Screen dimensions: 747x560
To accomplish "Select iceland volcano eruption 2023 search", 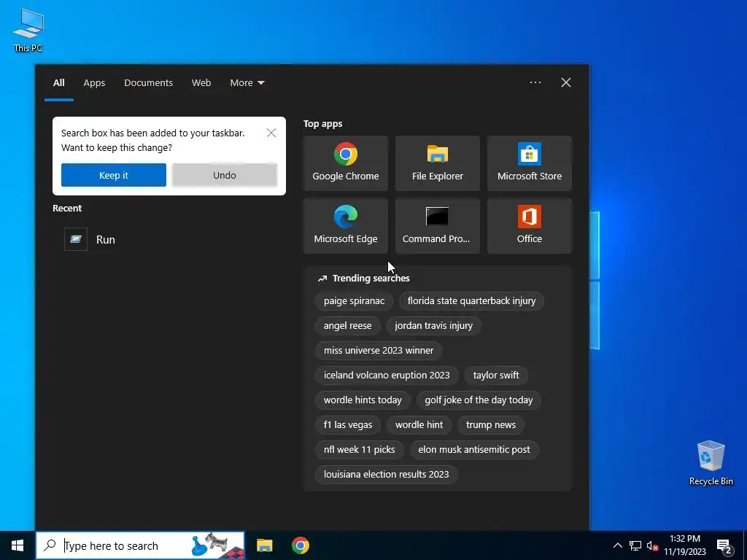I will (x=387, y=376).
